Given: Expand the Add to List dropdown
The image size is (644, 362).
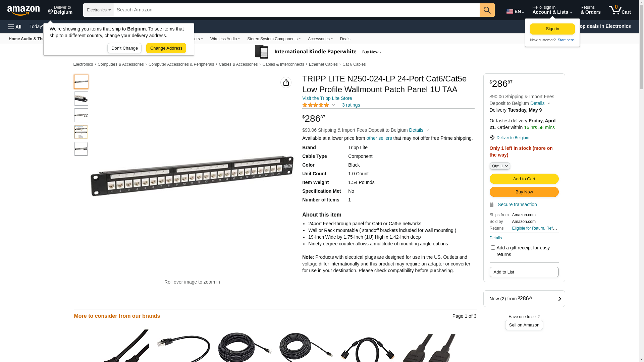Looking at the screenshot, I should 524,272.
